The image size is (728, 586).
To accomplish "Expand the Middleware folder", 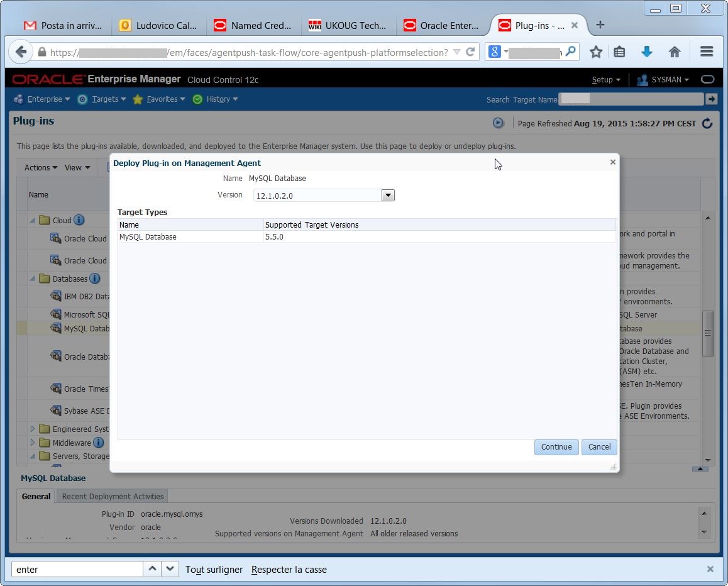I will tap(33, 443).
